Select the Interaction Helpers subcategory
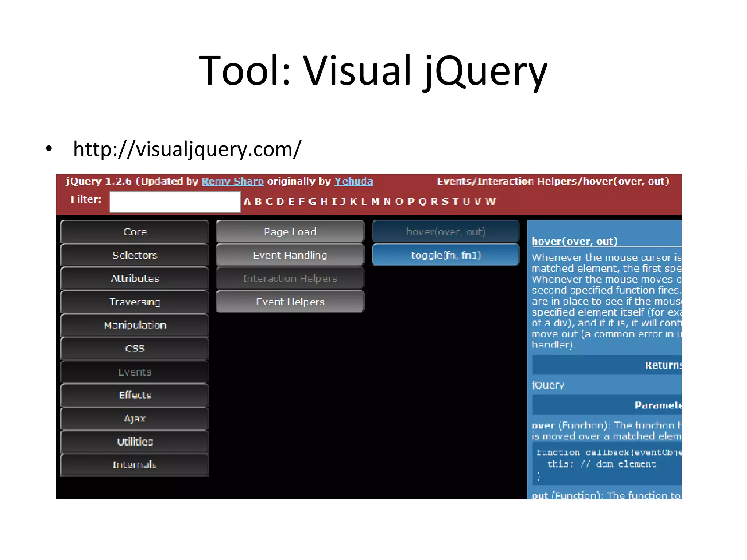This screenshot has height=560, width=747. coord(290,279)
